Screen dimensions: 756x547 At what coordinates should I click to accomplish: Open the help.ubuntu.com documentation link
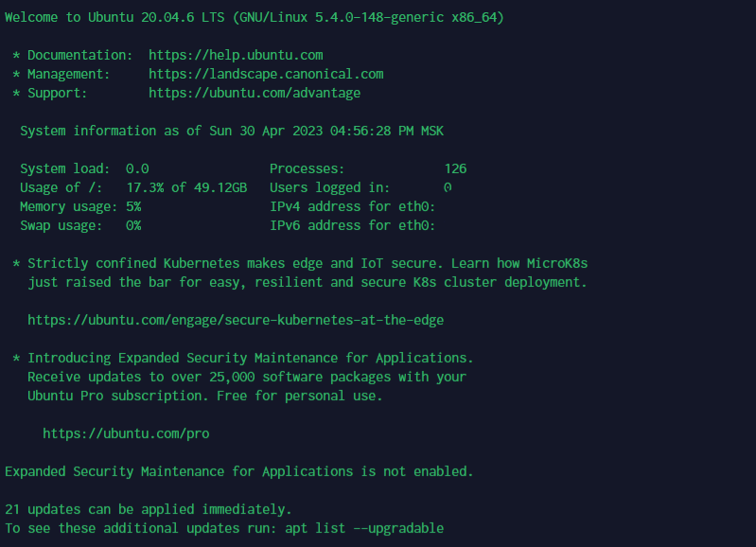point(236,56)
